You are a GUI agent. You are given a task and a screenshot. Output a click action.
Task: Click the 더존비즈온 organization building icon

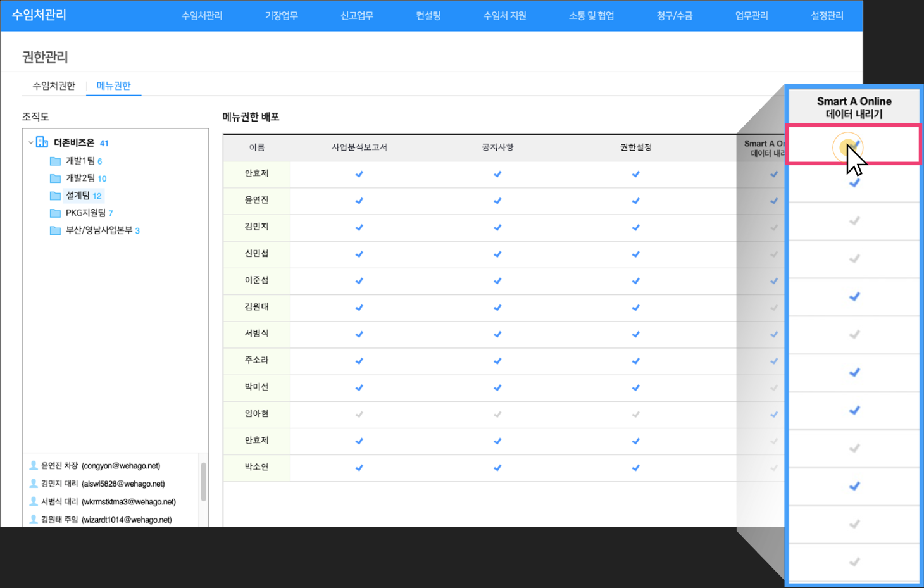pyautogui.click(x=42, y=142)
